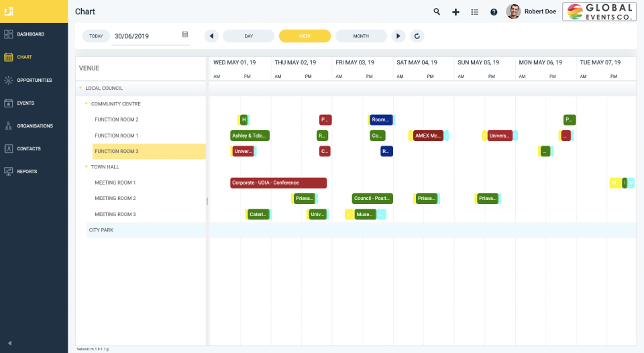Switch chart to Day view
Screen dimensions: 644x353
248,36
